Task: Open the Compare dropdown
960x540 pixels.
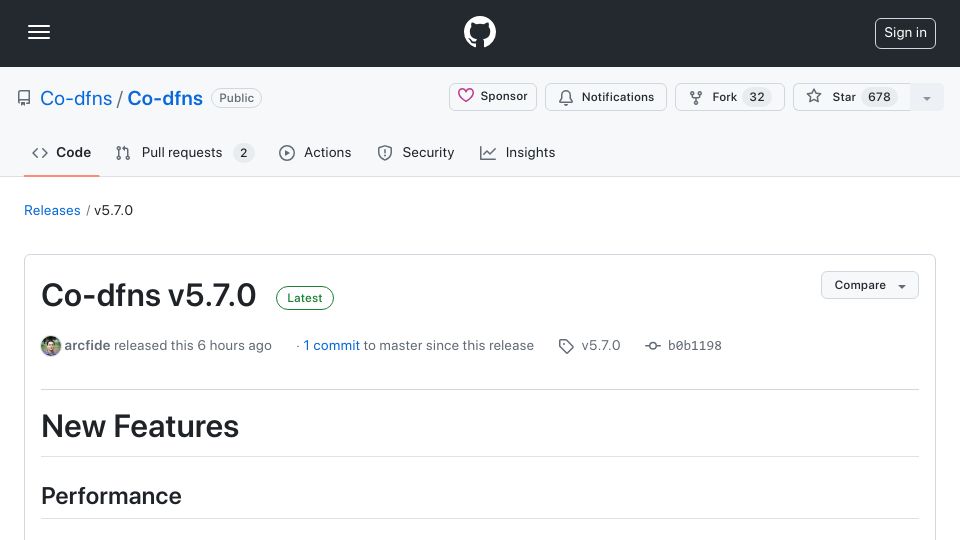Action: (869, 285)
